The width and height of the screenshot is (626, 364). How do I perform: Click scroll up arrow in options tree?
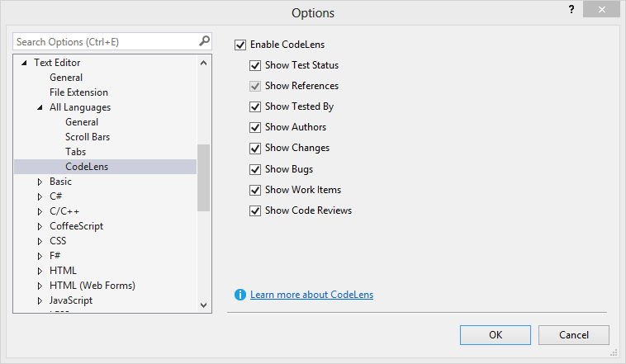click(x=204, y=63)
